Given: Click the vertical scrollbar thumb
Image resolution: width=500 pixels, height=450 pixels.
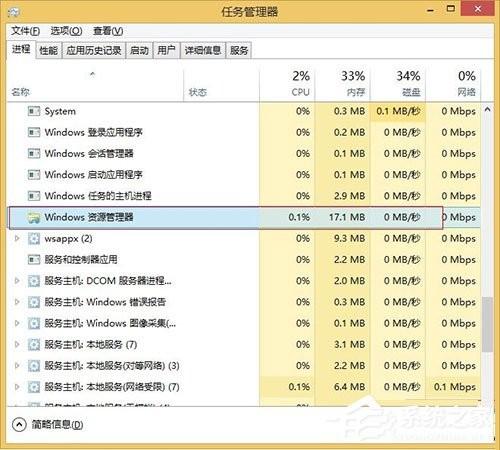Looking at the screenshot, I should click(487, 324).
